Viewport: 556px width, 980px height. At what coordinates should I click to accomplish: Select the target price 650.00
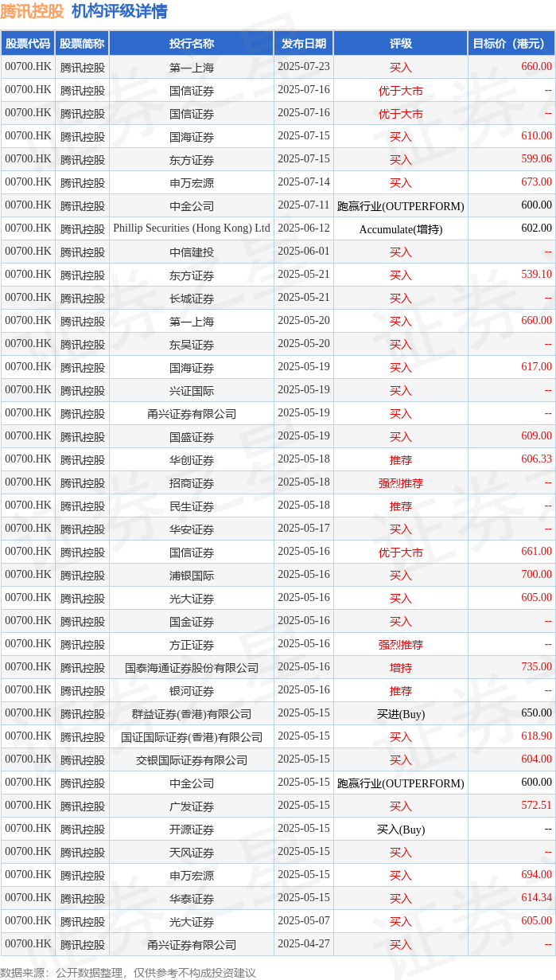click(x=536, y=713)
